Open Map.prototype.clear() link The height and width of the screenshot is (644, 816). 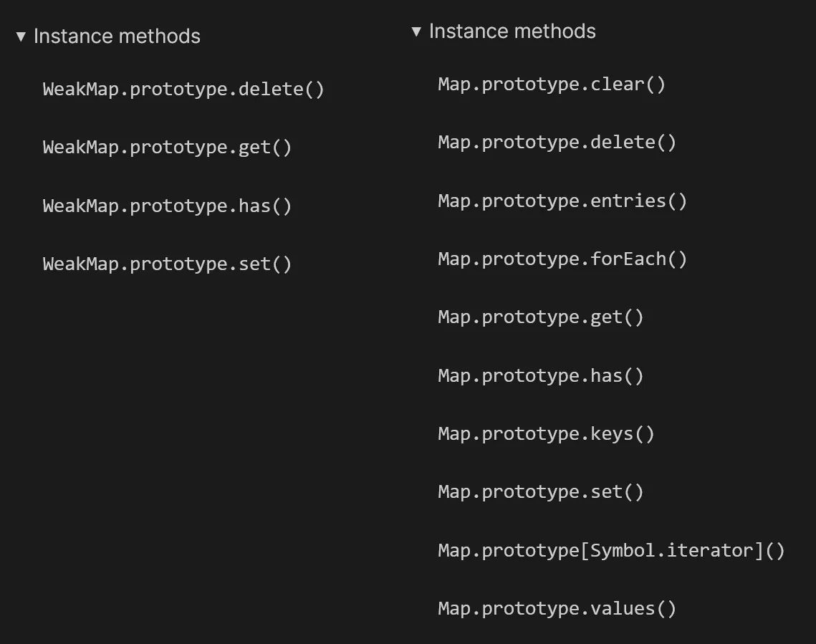pyautogui.click(x=552, y=85)
